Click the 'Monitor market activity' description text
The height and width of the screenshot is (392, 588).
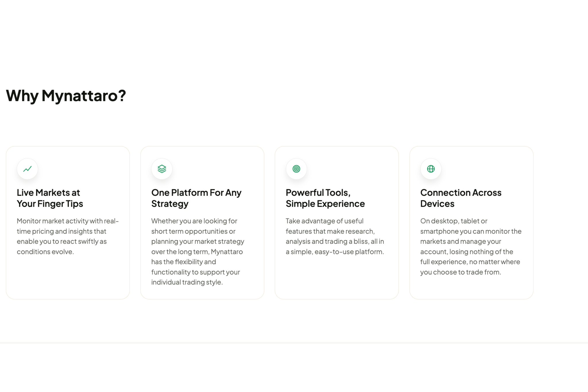[x=68, y=236]
